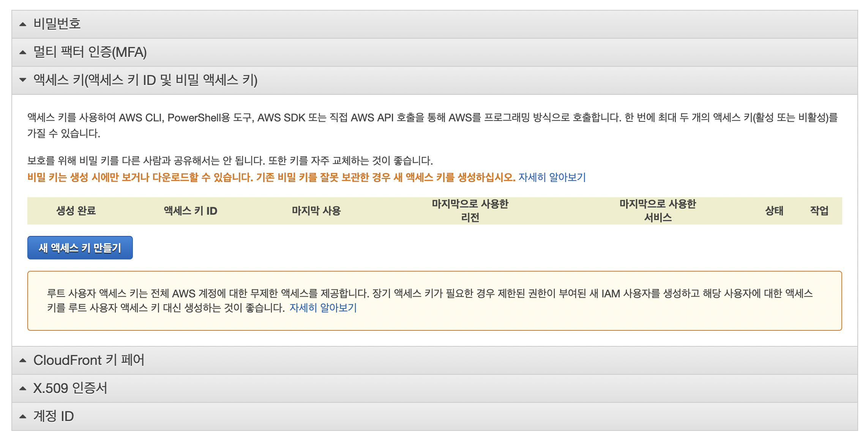The width and height of the screenshot is (868, 440).
Task: Click the 액세스 키 ID column header
Action: coord(190,211)
